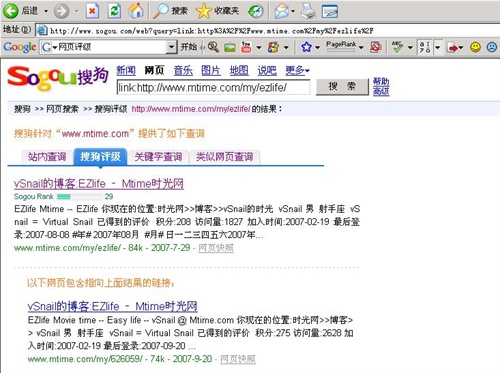This screenshot has width=500, height=373.
Task: Refresh the page with green arrows icon
Action: (114, 11)
